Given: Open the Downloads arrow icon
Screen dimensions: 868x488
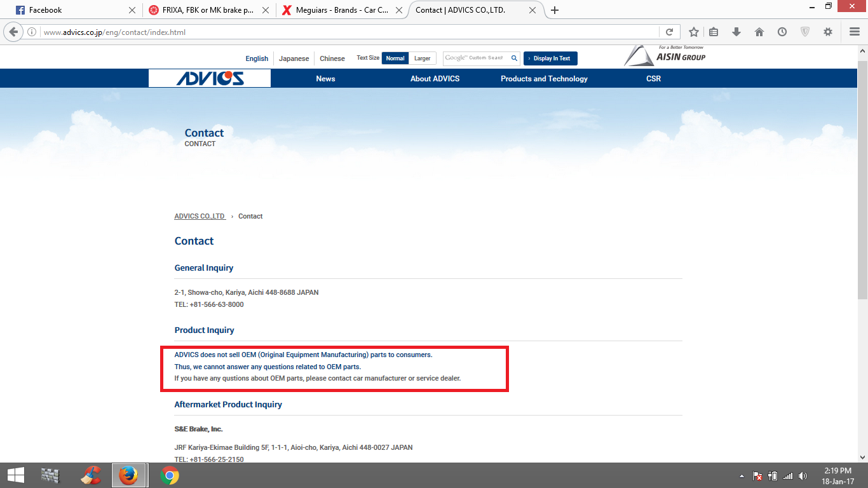Looking at the screenshot, I should click(x=736, y=32).
